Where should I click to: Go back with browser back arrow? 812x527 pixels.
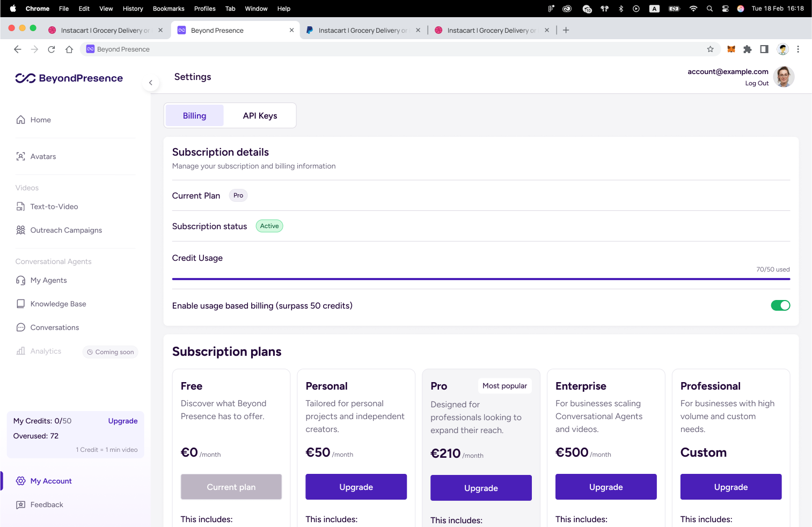pos(18,49)
